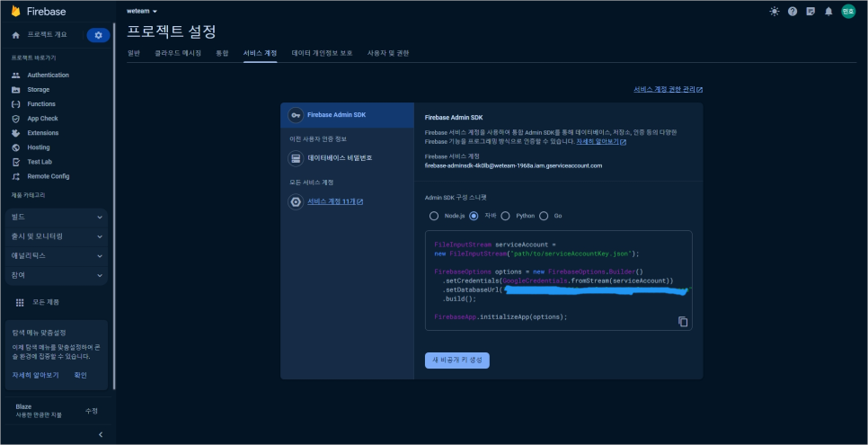
Task: Click the firebase-adminsdk service account email
Action: tap(513, 165)
